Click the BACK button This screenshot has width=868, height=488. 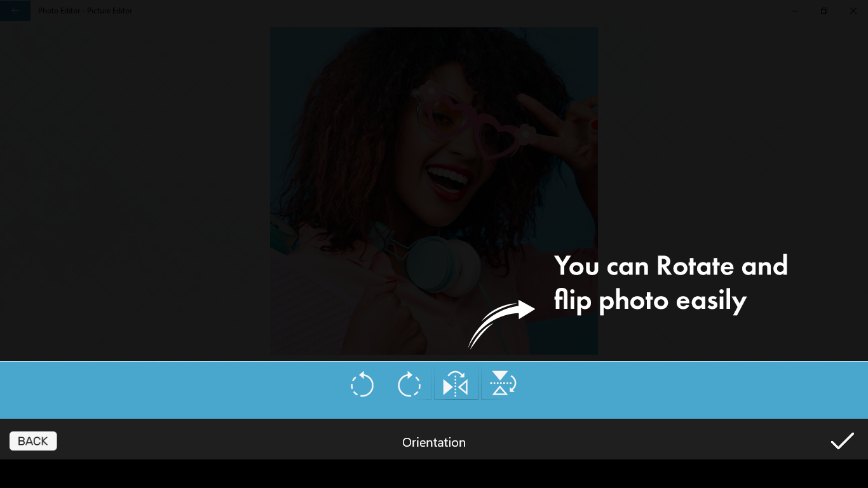click(33, 441)
